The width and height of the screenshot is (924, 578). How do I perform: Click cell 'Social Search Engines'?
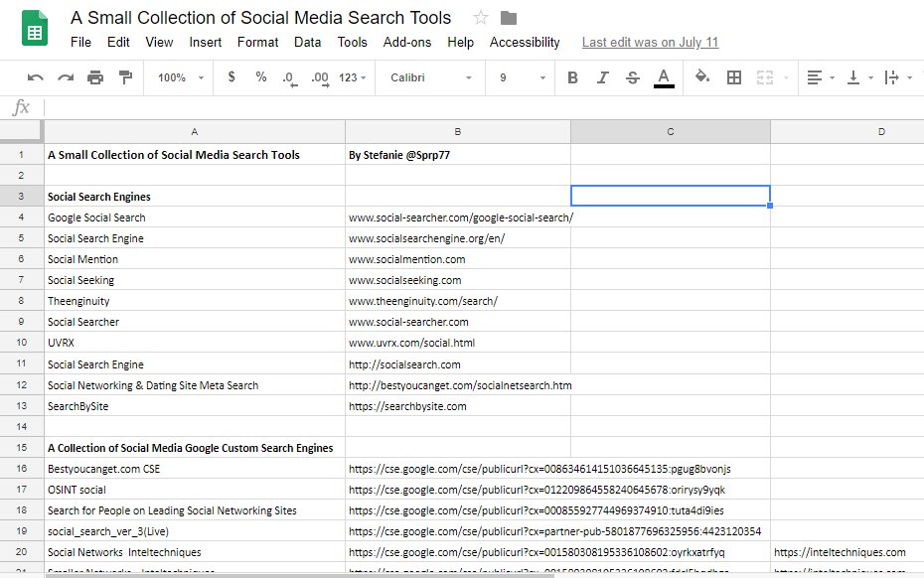pos(195,197)
